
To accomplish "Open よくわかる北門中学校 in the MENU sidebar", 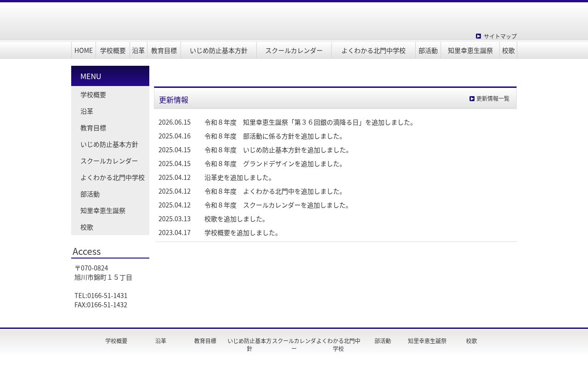I will pos(110,178).
